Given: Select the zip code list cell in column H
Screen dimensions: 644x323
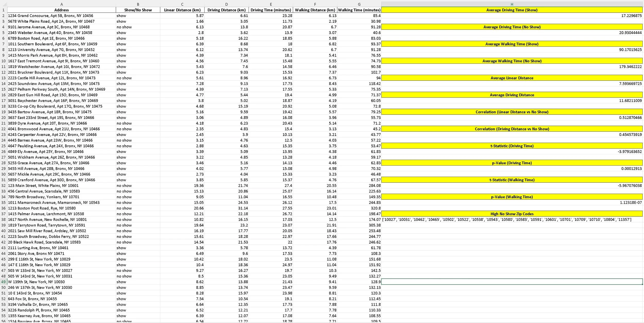Looking at the screenshot, I should click(x=506, y=220).
